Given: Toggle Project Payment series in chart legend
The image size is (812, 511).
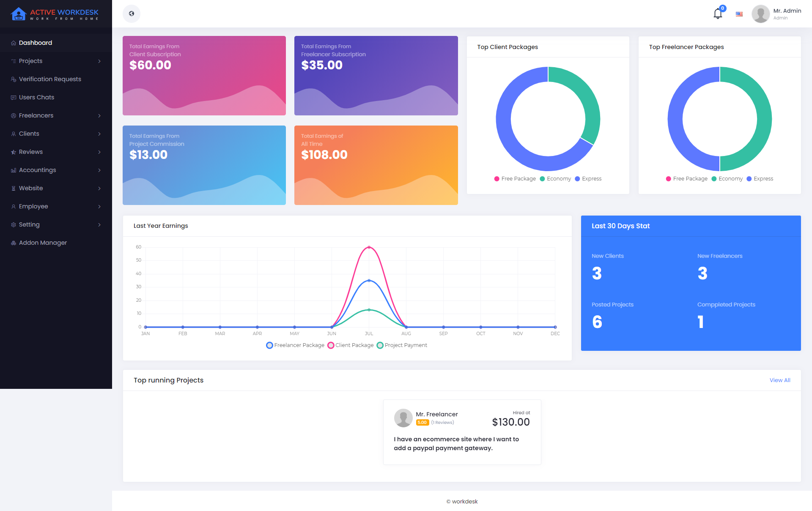Looking at the screenshot, I should (x=380, y=345).
